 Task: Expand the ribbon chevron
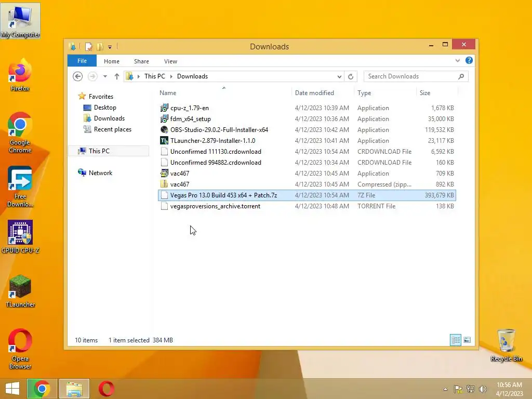coord(458,61)
